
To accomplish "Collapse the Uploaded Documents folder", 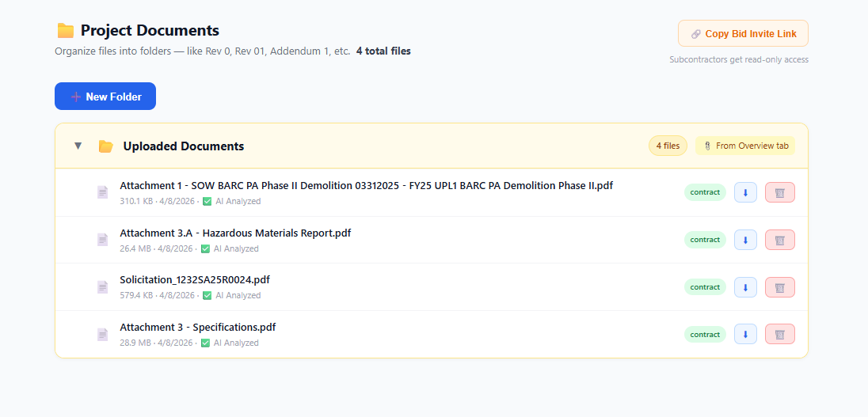I will coord(78,146).
